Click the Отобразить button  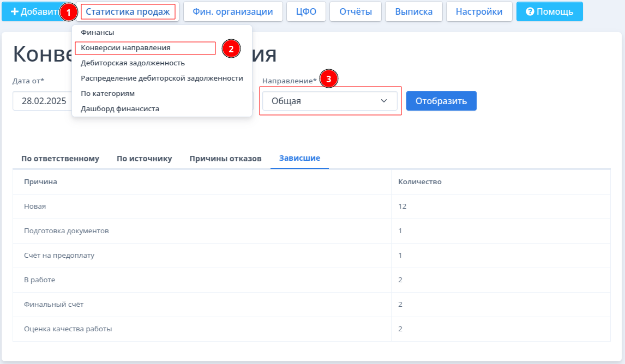tap(441, 101)
